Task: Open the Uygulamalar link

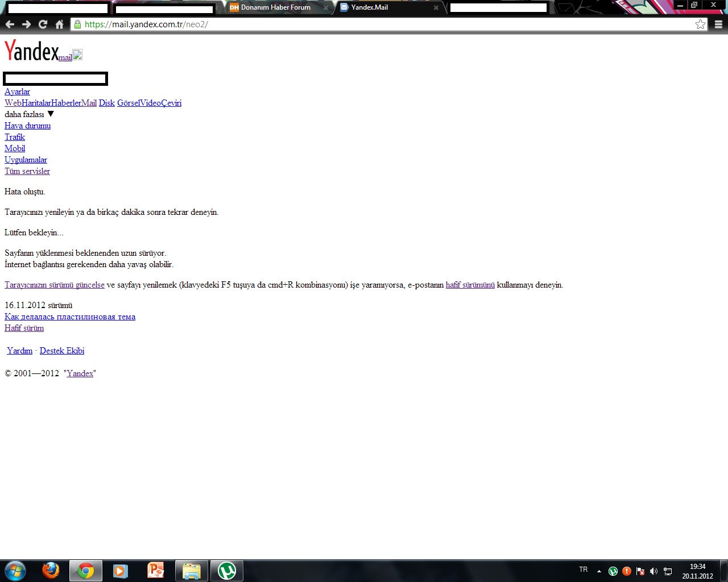Action: [x=26, y=160]
